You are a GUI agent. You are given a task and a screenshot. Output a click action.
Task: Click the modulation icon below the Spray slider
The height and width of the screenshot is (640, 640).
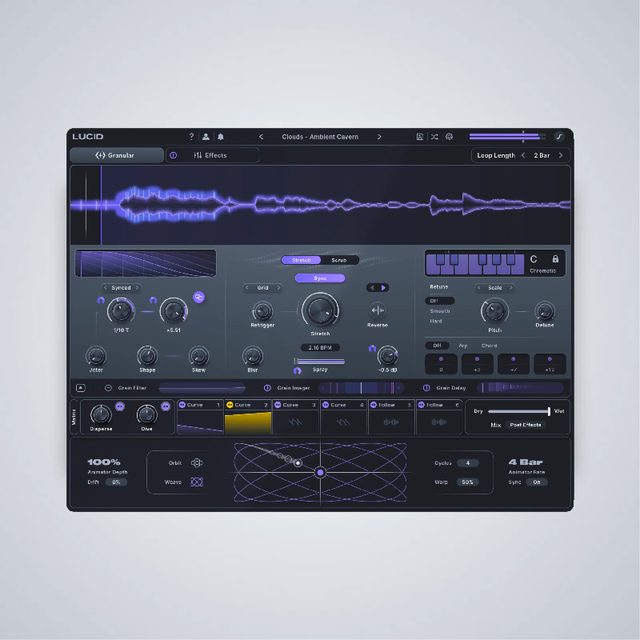tap(297, 371)
